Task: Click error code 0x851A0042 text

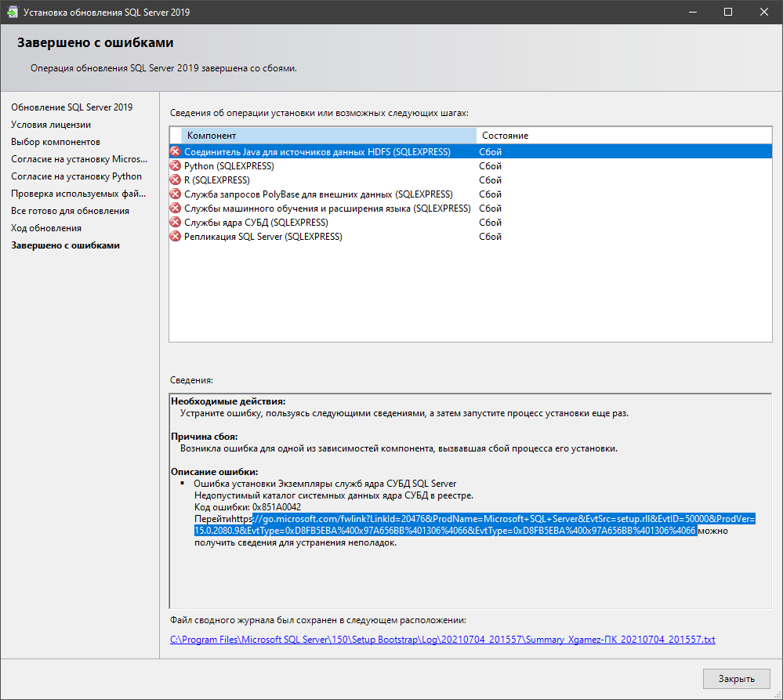Action: click(x=277, y=507)
